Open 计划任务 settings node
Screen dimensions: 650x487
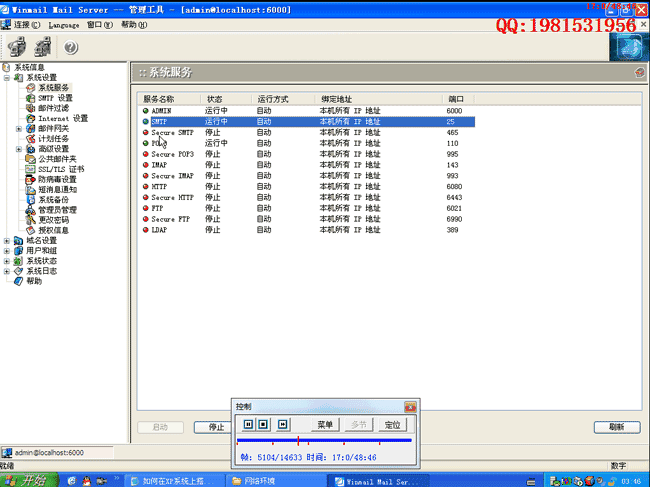[54, 139]
